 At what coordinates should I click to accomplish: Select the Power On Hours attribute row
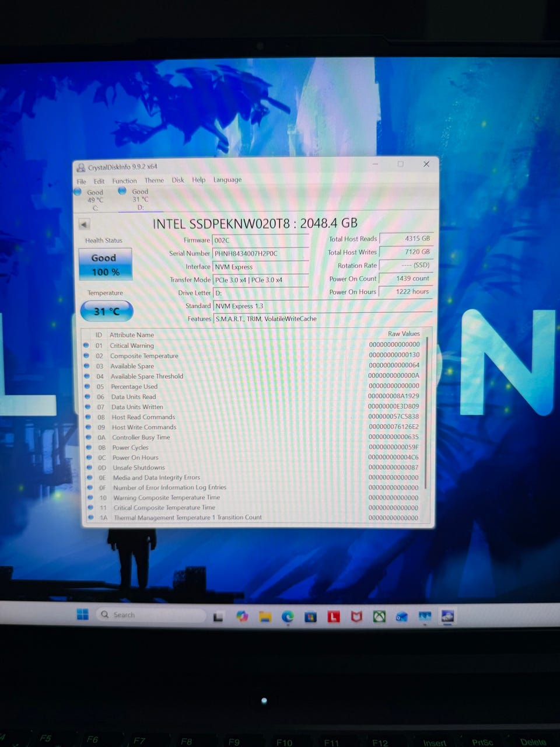pos(254,457)
